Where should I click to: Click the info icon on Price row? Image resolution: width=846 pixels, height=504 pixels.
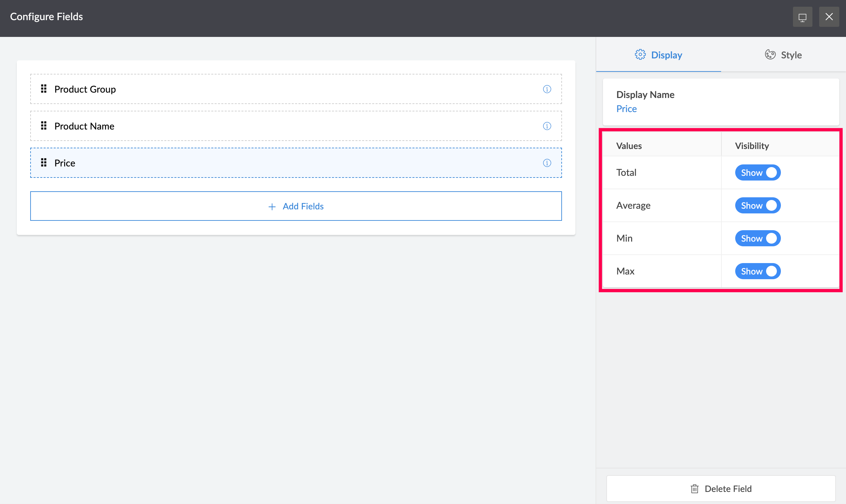point(547,163)
